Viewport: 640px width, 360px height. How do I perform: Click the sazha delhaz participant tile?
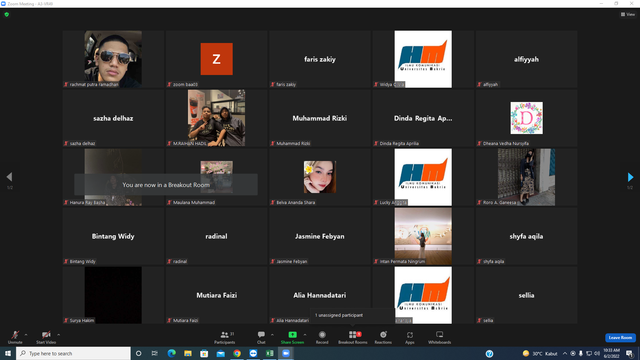coord(113,118)
